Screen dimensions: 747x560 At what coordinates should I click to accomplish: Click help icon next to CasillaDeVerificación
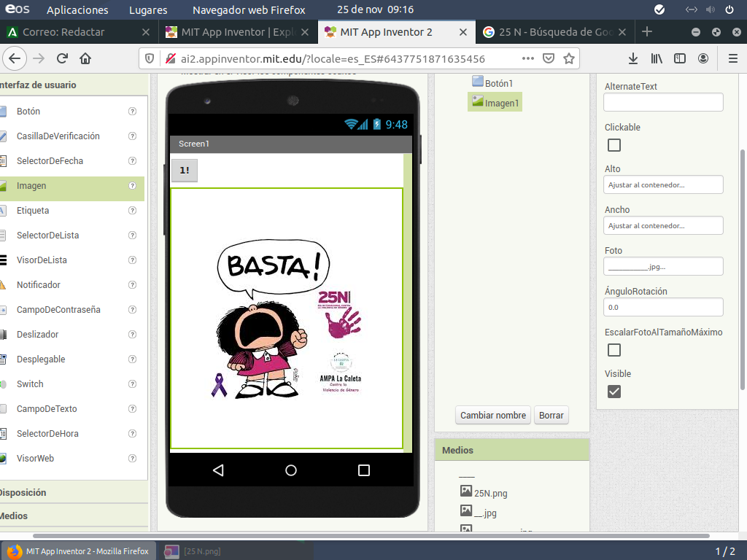133,136
